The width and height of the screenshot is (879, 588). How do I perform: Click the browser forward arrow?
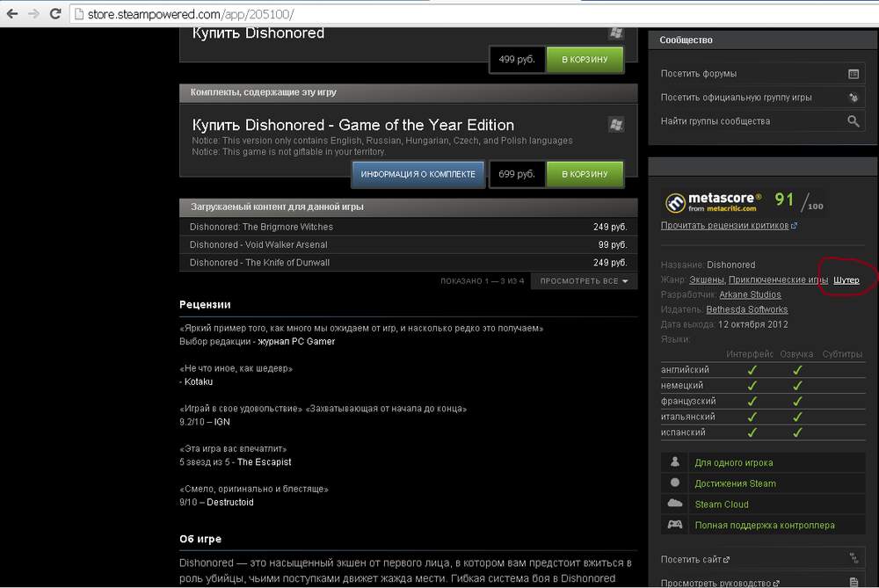33,13
